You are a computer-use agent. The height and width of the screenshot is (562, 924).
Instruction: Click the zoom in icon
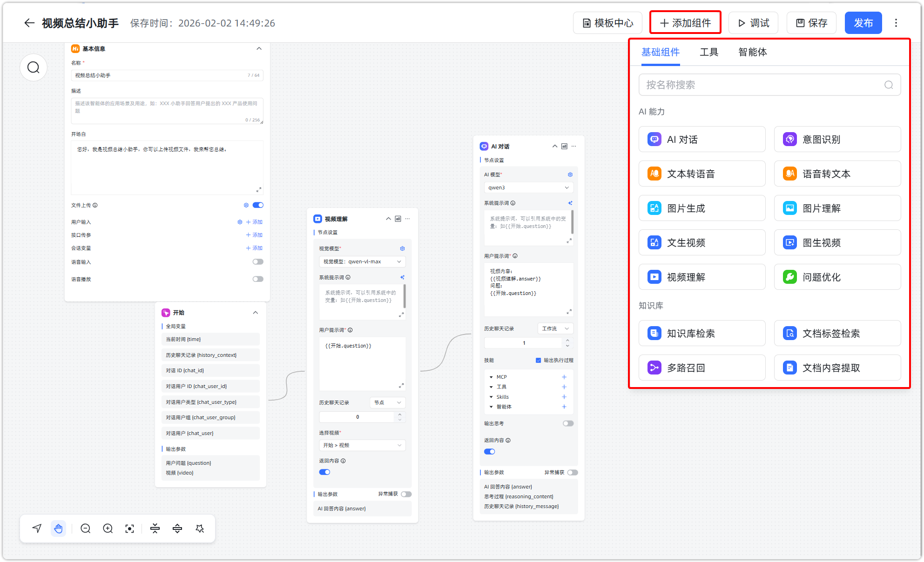[108, 529]
